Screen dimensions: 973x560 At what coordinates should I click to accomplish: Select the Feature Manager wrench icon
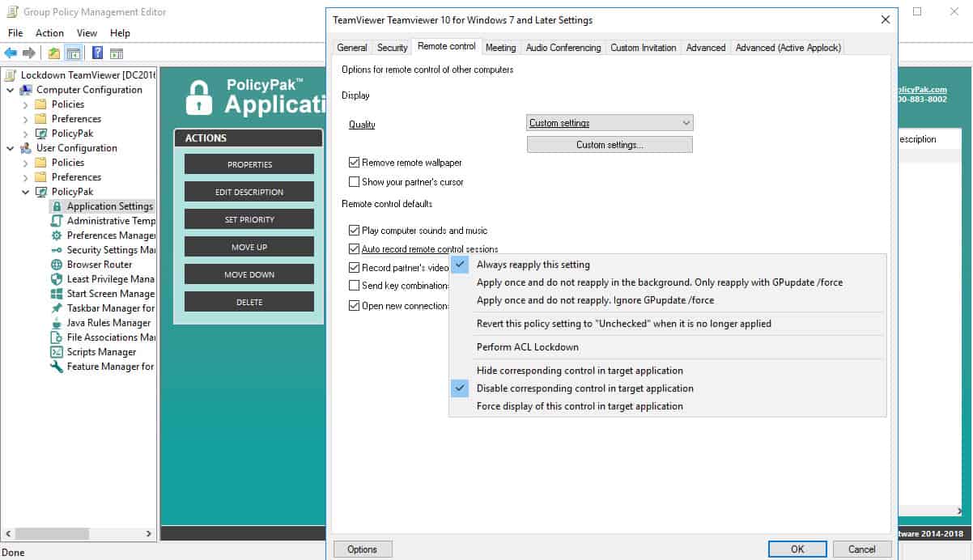coord(57,367)
